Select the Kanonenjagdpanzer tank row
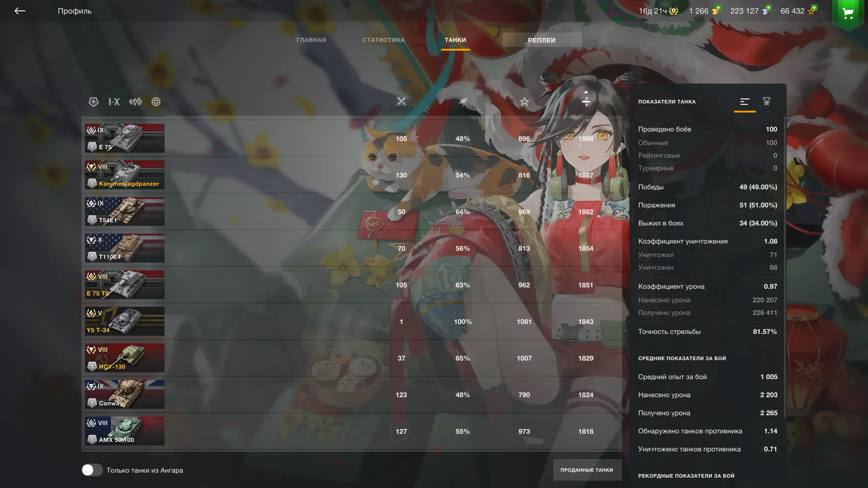Viewport: 868px width, 488px height. [352, 175]
